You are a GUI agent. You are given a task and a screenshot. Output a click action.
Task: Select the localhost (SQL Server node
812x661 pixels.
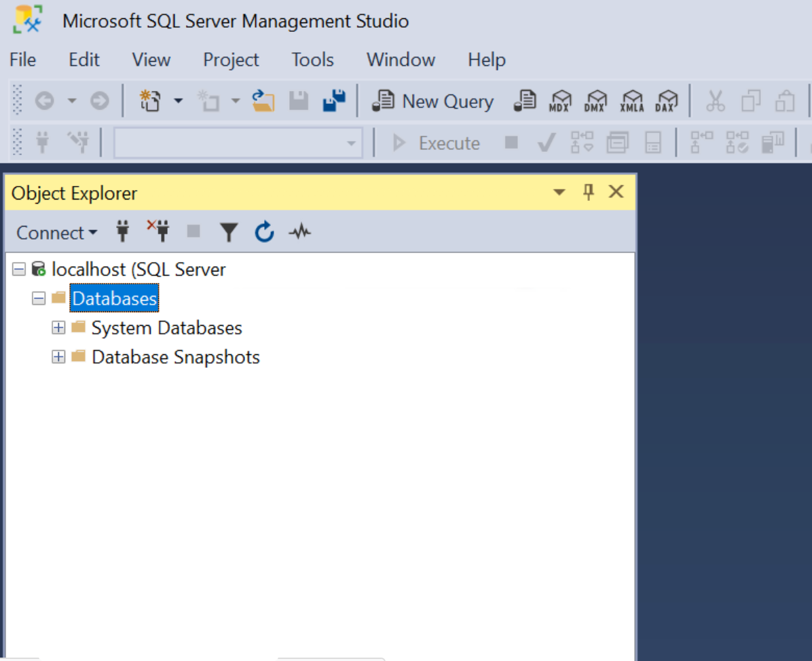tap(139, 269)
